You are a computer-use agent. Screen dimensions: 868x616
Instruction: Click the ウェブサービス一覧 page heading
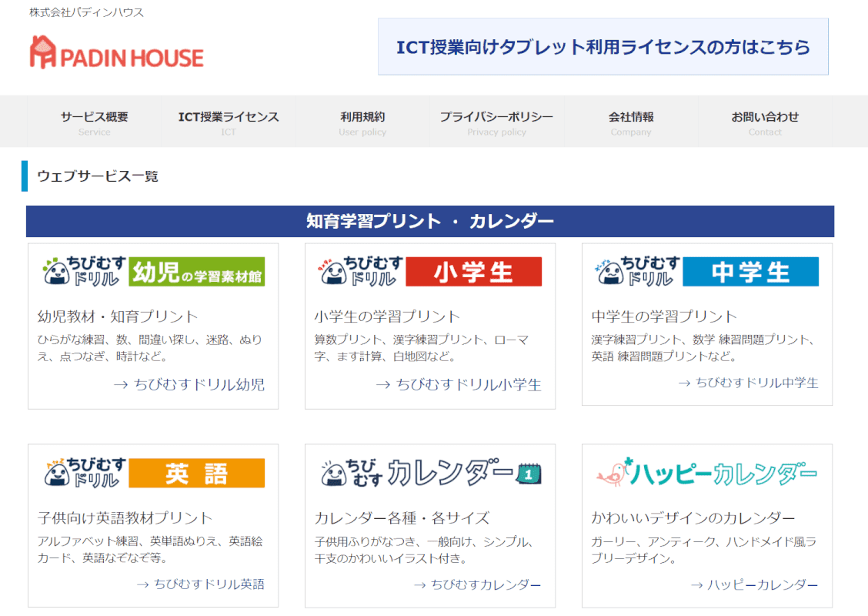click(x=98, y=176)
